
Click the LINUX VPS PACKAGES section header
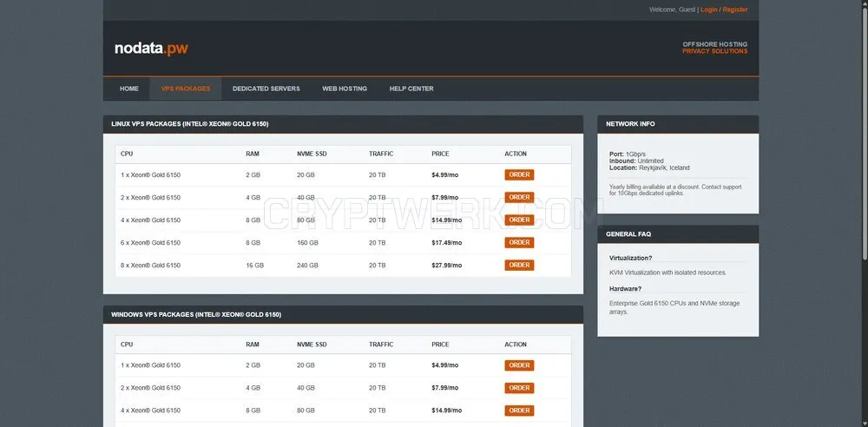(x=343, y=124)
